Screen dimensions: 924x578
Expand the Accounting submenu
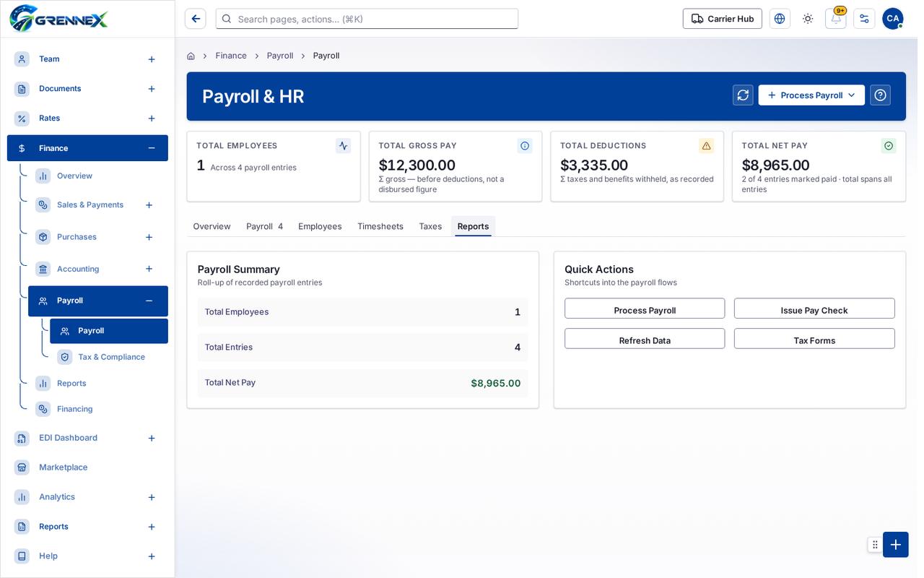[149, 269]
